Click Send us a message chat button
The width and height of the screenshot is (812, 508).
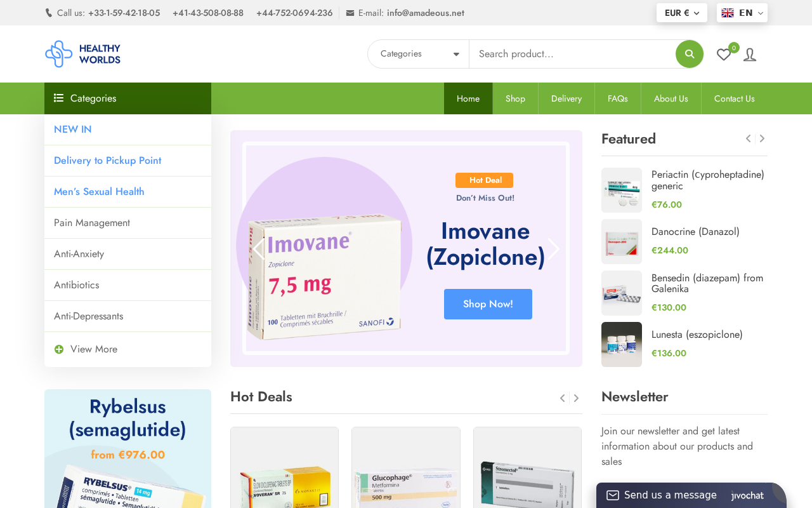[691, 495]
